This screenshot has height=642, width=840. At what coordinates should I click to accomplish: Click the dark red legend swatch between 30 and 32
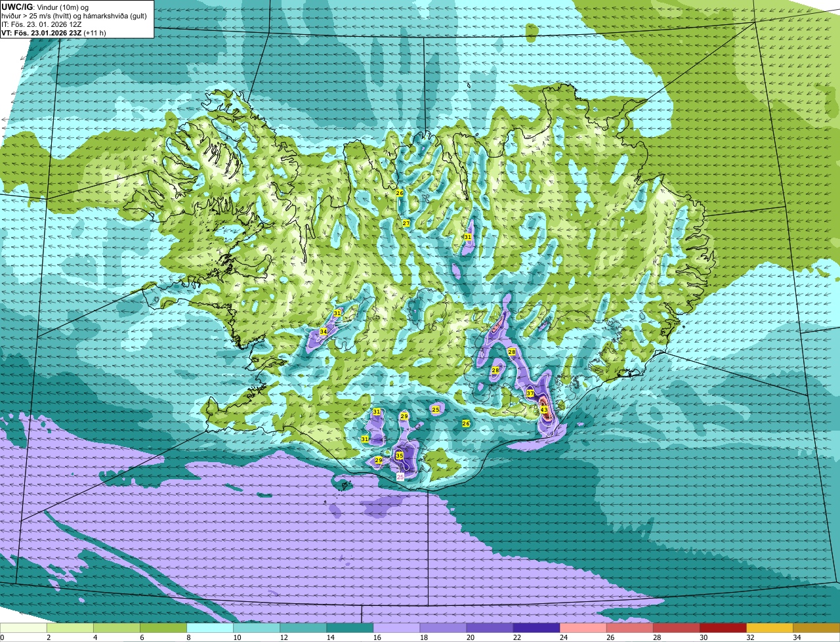click(723, 628)
